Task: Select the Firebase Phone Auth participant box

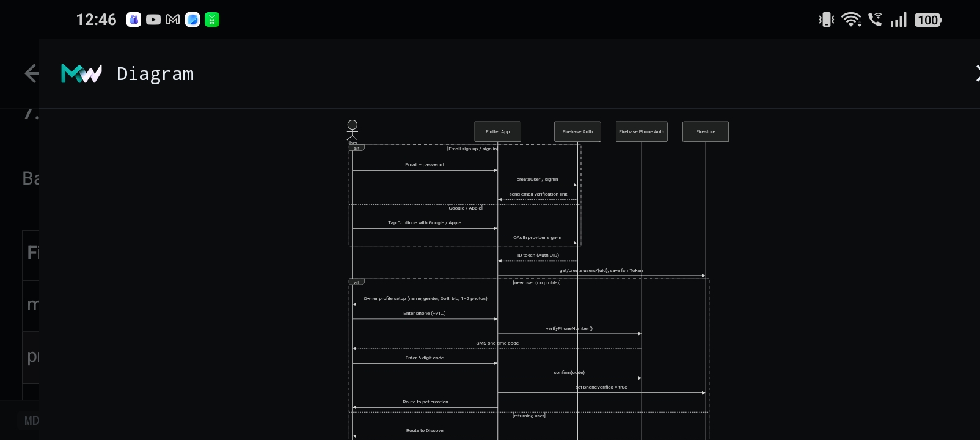Action: pos(642,131)
